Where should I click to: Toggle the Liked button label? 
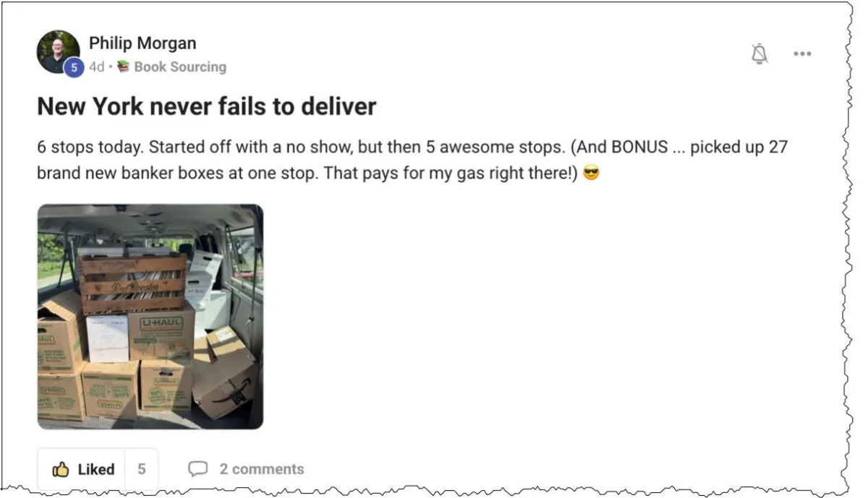[x=96, y=469]
